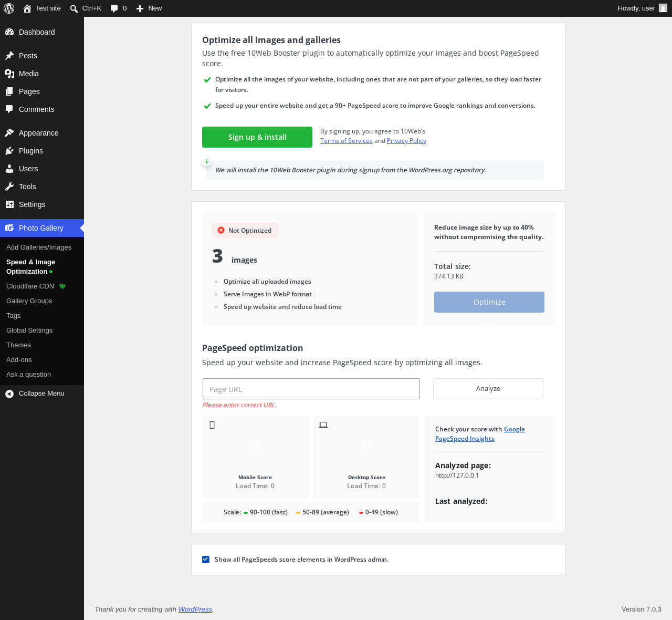672x620 pixels.
Task: Click the search magnifier icon in admin bar
Action: point(74,8)
